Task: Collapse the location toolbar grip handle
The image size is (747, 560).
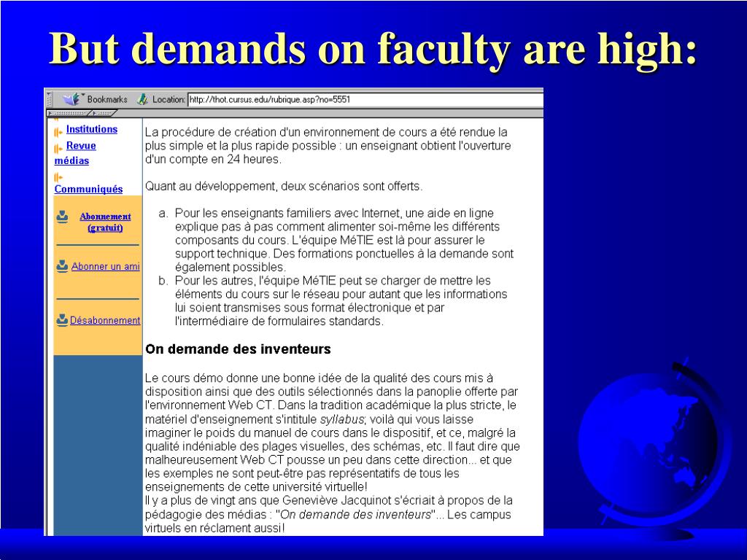Action: click(x=49, y=99)
